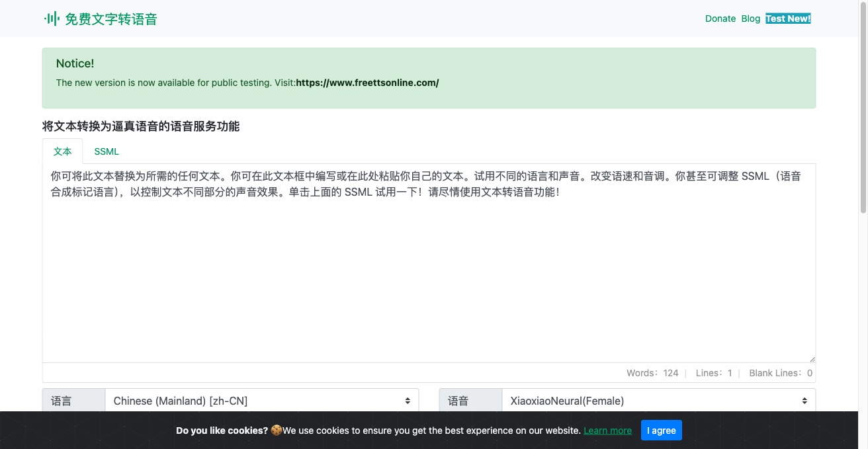Expand the XiaoxiaoNeural(Female) voice dropdown
Image resolution: width=868 pixels, height=449 pixels.
[x=658, y=401]
